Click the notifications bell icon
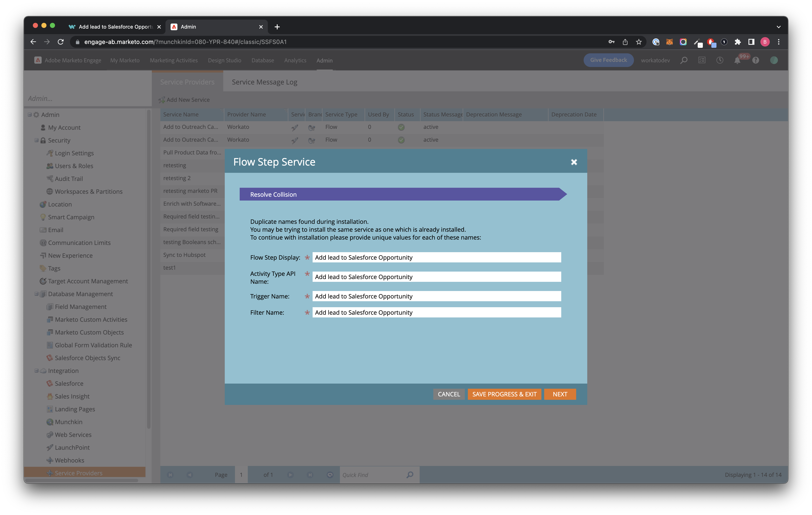The width and height of the screenshot is (812, 515). pos(737,60)
